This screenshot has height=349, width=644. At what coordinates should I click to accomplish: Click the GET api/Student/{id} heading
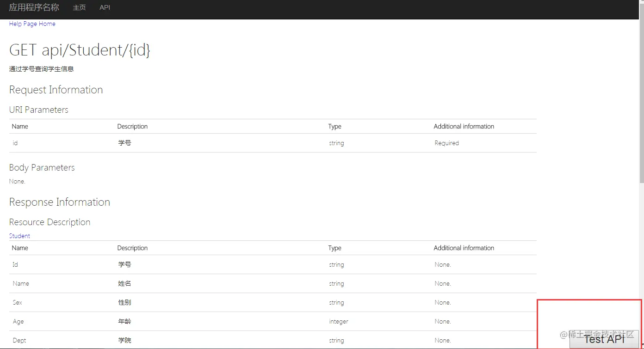point(80,50)
